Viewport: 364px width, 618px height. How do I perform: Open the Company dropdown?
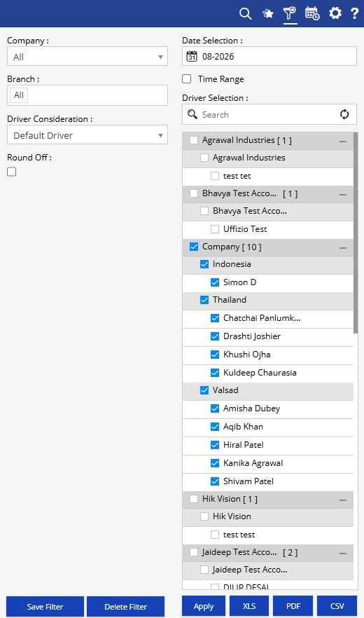point(87,56)
